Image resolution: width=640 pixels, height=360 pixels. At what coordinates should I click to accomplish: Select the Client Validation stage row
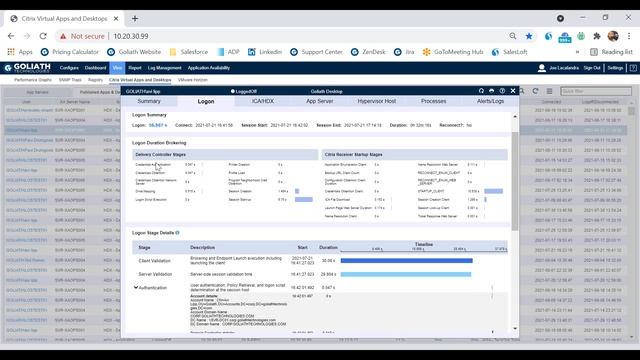(320, 260)
